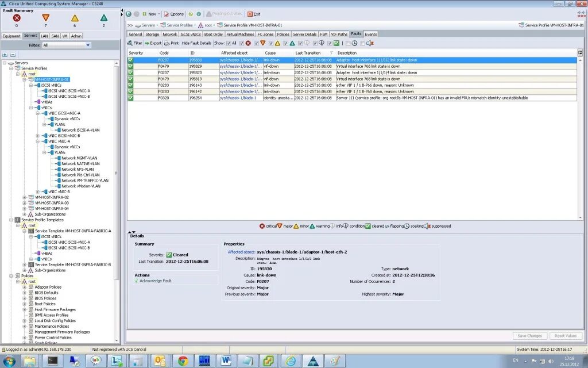
Task: Switch to the LAN navigation tab
Action: tap(44, 36)
